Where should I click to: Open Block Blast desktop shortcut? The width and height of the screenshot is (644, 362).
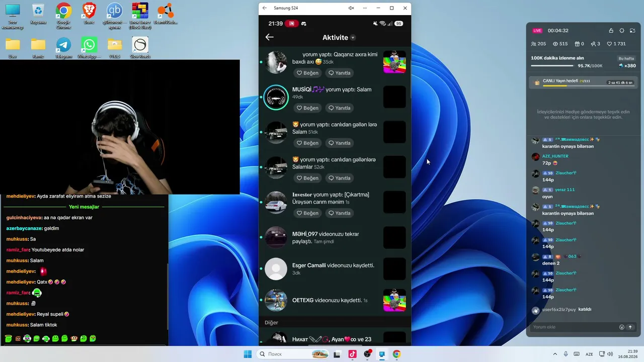[x=140, y=16]
